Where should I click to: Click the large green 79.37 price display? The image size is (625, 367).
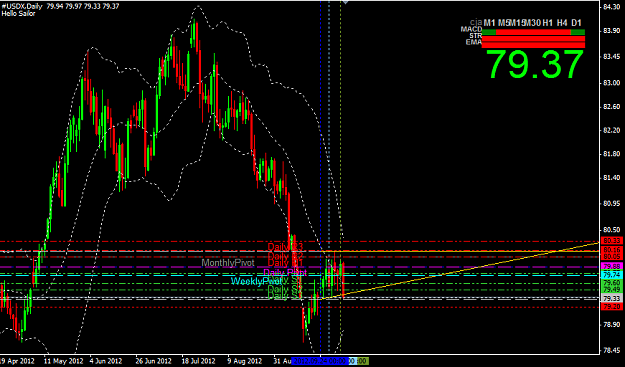(535, 65)
